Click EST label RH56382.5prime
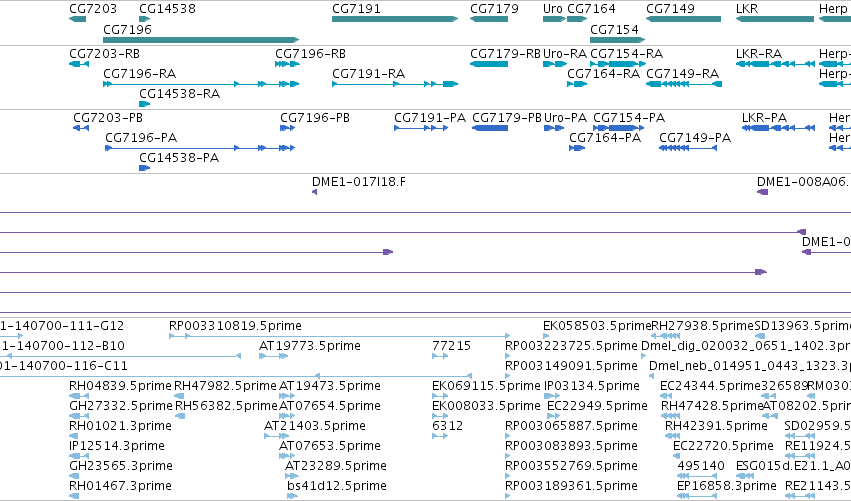Viewport: 851px width, 501px height. 226,406
